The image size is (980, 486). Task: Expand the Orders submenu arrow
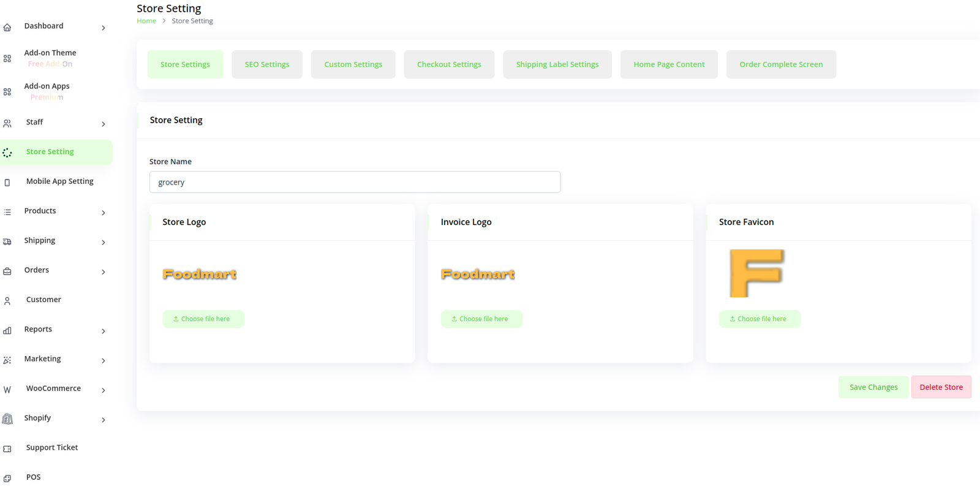(103, 272)
